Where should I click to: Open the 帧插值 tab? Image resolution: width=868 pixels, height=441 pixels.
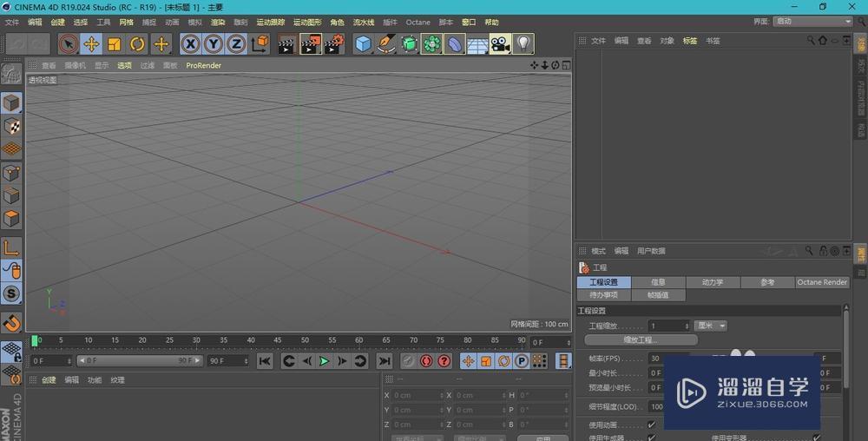(x=658, y=295)
